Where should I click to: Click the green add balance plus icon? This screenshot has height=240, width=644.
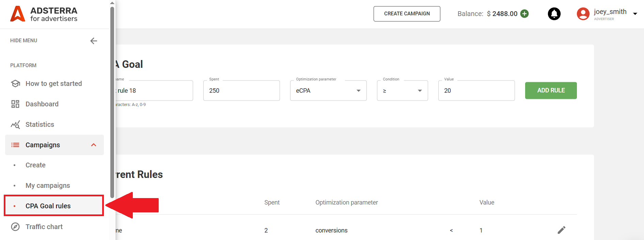click(x=524, y=14)
